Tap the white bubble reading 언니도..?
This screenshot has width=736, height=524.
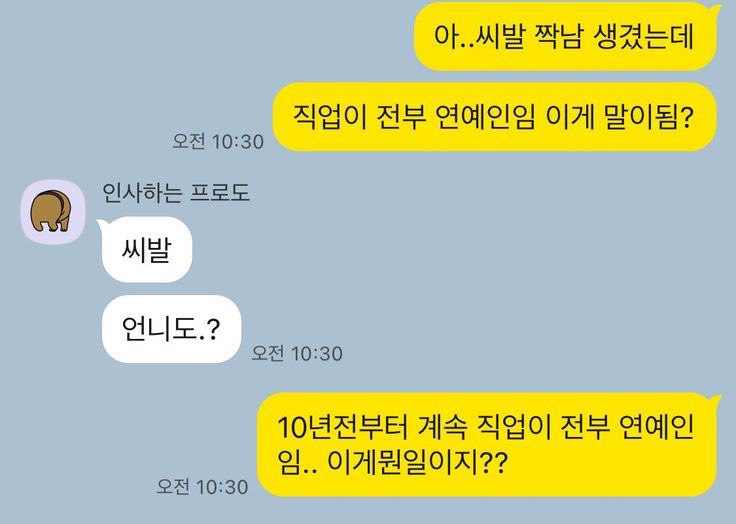(171, 329)
